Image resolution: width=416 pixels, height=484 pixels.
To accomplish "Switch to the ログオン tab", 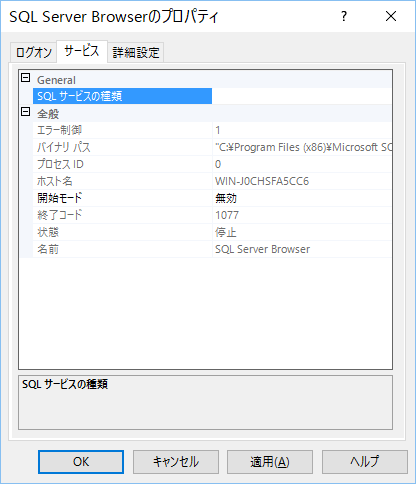I will (34, 52).
